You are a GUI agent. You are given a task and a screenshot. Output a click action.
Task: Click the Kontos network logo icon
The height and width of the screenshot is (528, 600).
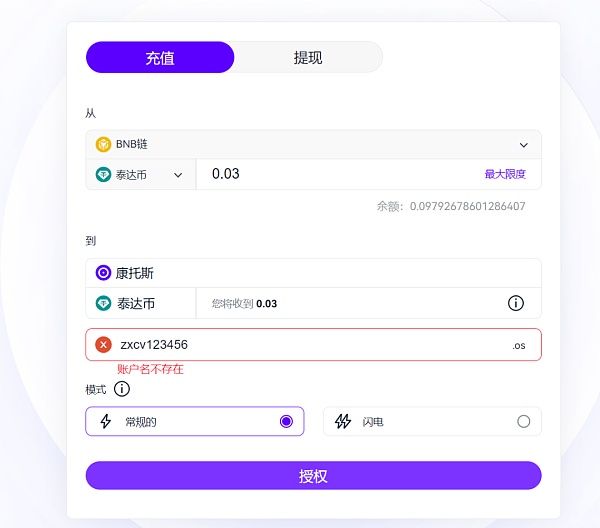point(103,273)
